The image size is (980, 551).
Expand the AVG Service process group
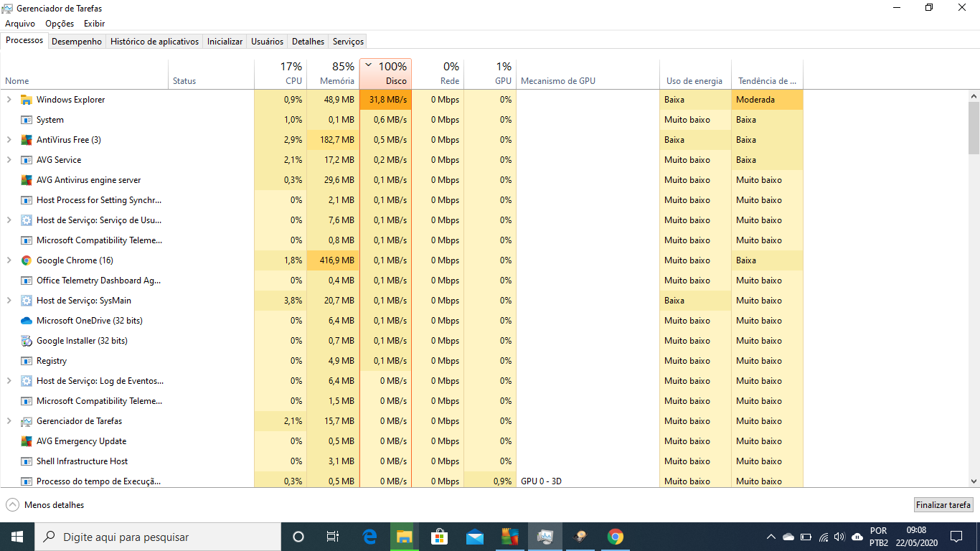coord(9,160)
